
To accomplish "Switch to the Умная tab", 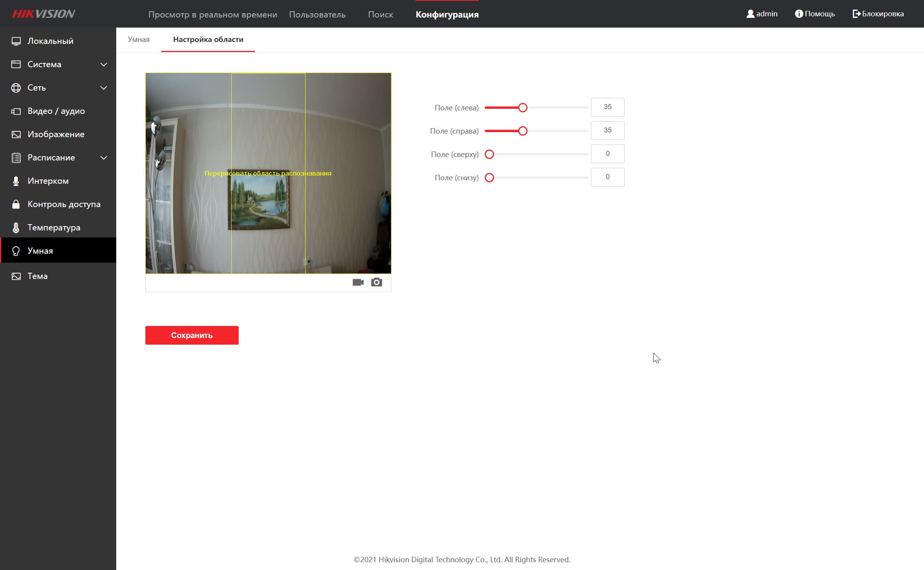I will pos(139,40).
